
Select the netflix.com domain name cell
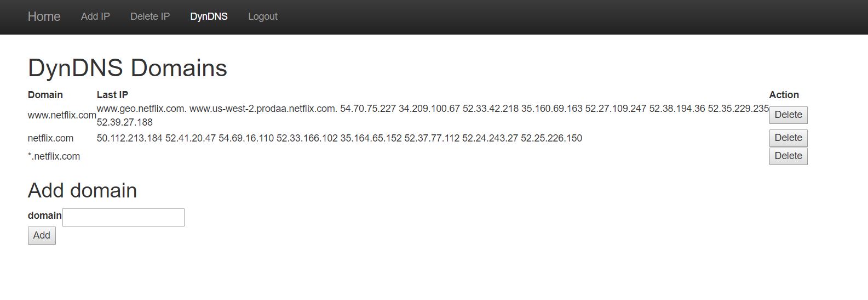[50, 138]
